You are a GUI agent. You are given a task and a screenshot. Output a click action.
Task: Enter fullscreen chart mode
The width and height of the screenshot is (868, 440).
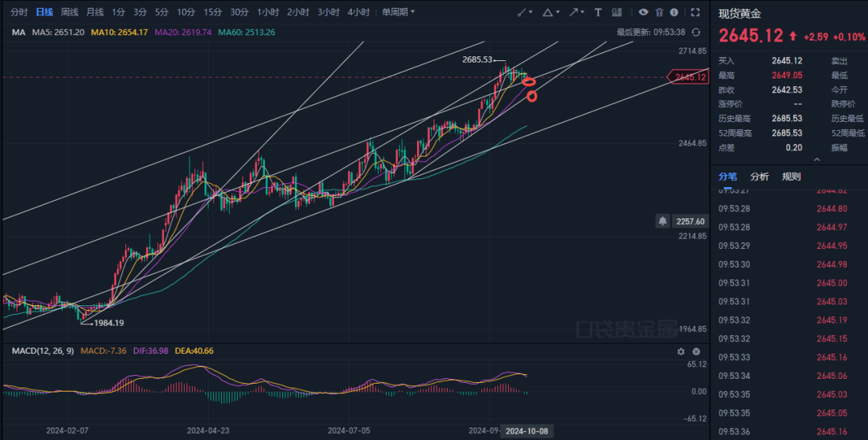[x=696, y=12]
